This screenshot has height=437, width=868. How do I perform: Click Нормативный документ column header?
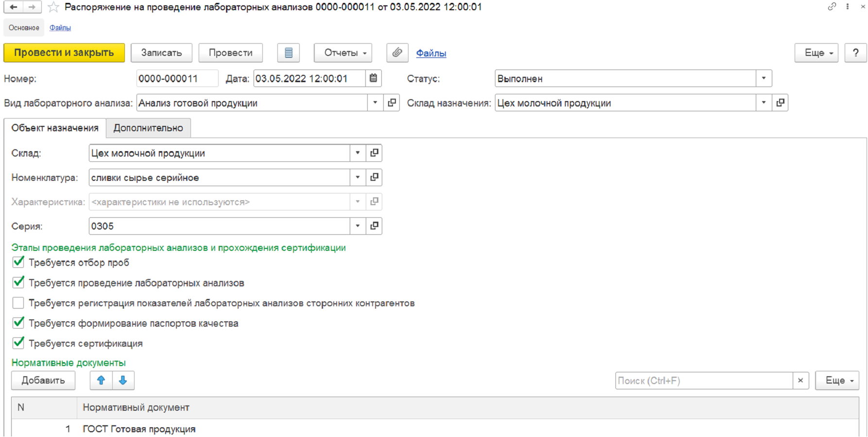pyautogui.click(x=468, y=408)
